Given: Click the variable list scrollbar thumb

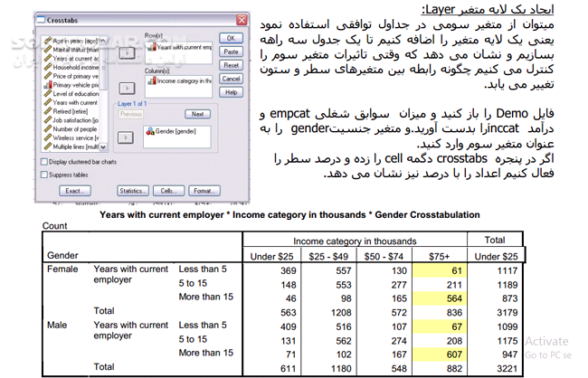Looking at the screenshot, I should 103,66.
